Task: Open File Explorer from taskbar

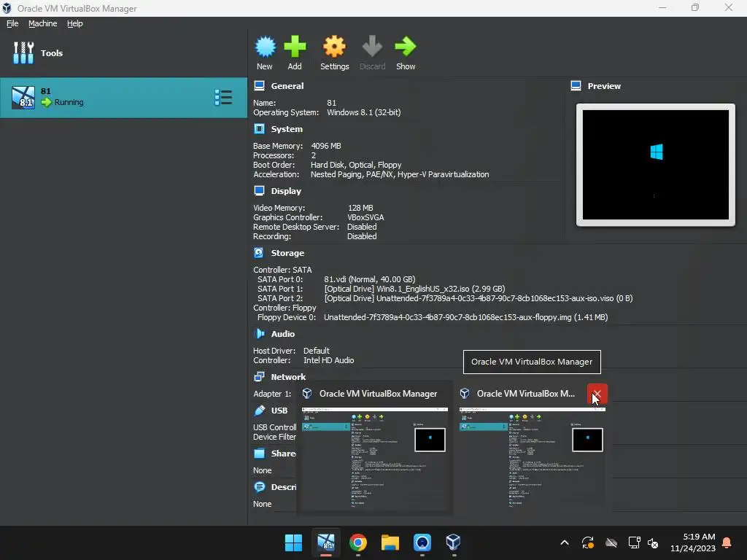Action: pyautogui.click(x=390, y=542)
